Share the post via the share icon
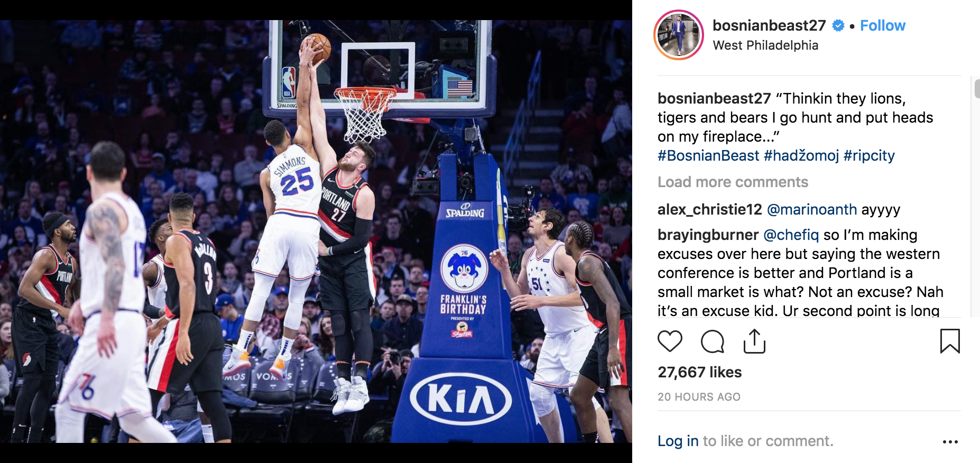980x463 pixels. click(x=754, y=341)
